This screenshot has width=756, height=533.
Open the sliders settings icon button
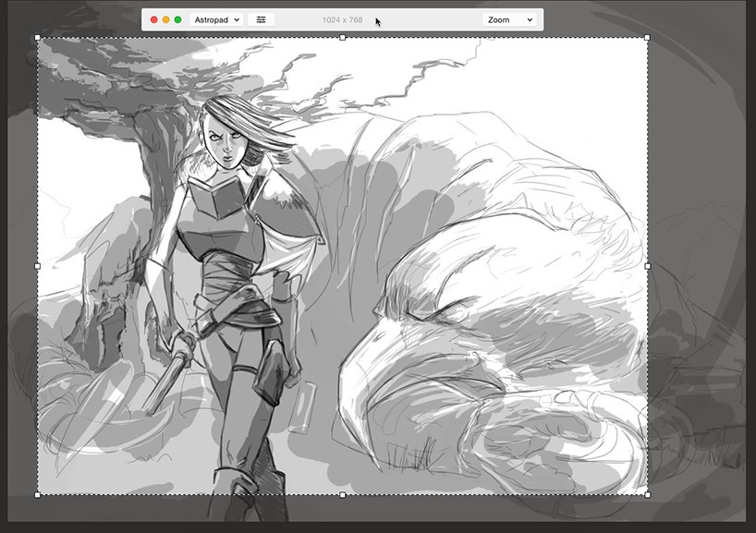pyautogui.click(x=261, y=19)
